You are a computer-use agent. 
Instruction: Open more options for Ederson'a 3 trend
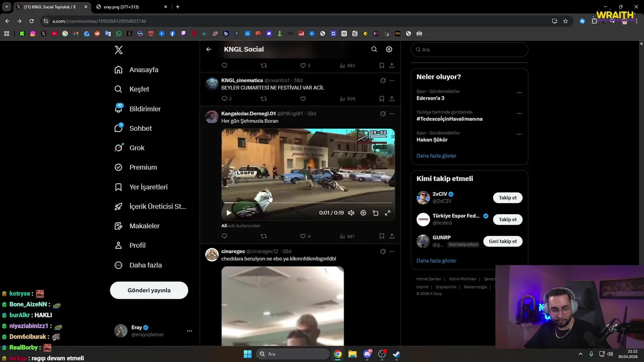click(x=519, y=93)
